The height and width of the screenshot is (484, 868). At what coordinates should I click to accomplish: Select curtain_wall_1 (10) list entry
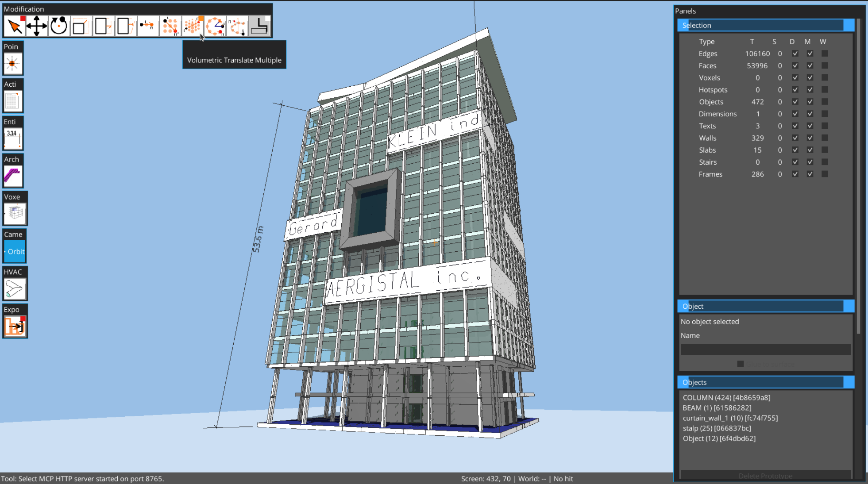click(x=729, y=418)
